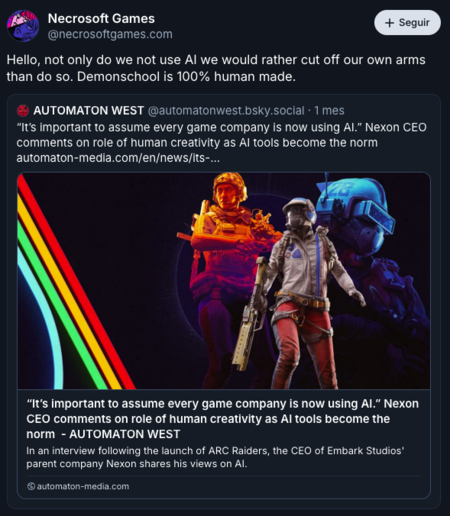Follow Necrosoft Games with the Seguir button
This screenshot has width=450, height=516.
click(x=407, y=23)
